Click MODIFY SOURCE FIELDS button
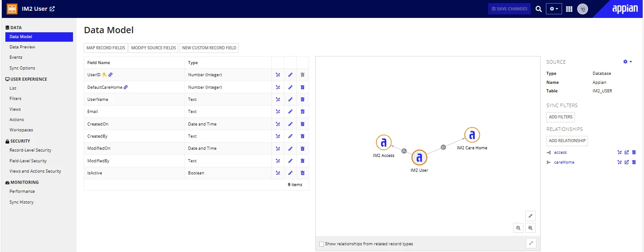Viewport: 644px width, 252px height. 154,48
